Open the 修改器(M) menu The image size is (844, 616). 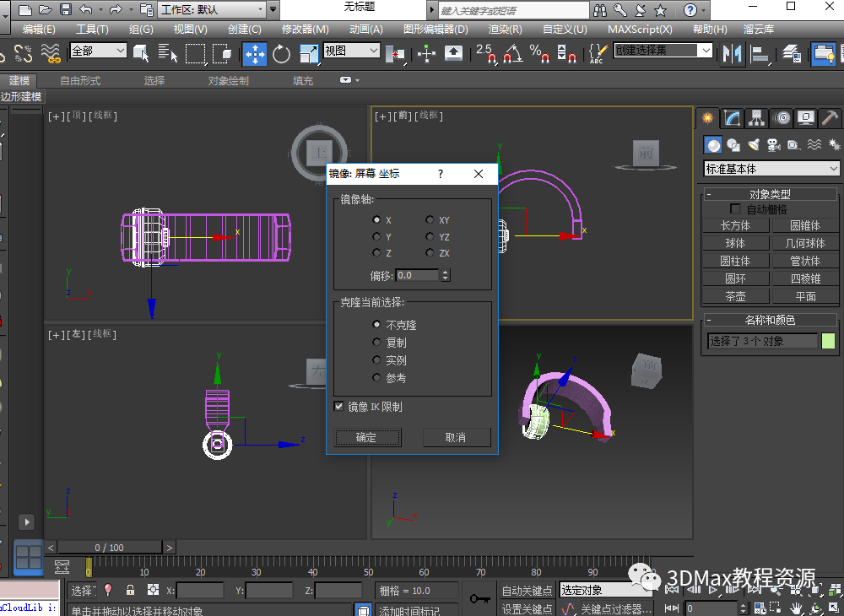click(x=305, y=29)
